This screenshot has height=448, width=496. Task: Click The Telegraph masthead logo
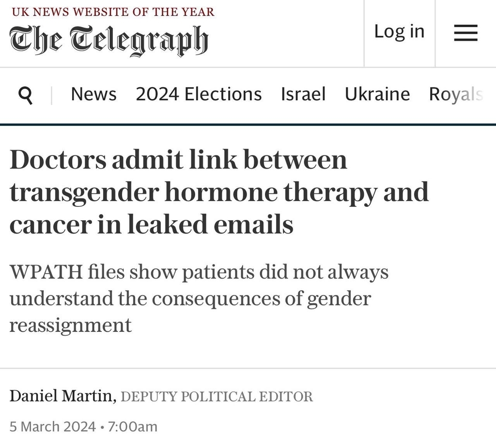(108, 41)
